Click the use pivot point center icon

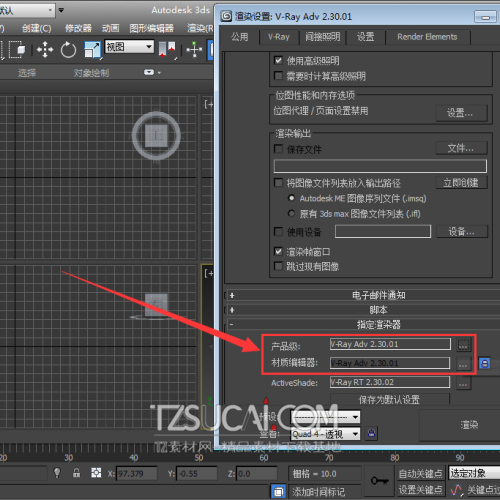167,49
